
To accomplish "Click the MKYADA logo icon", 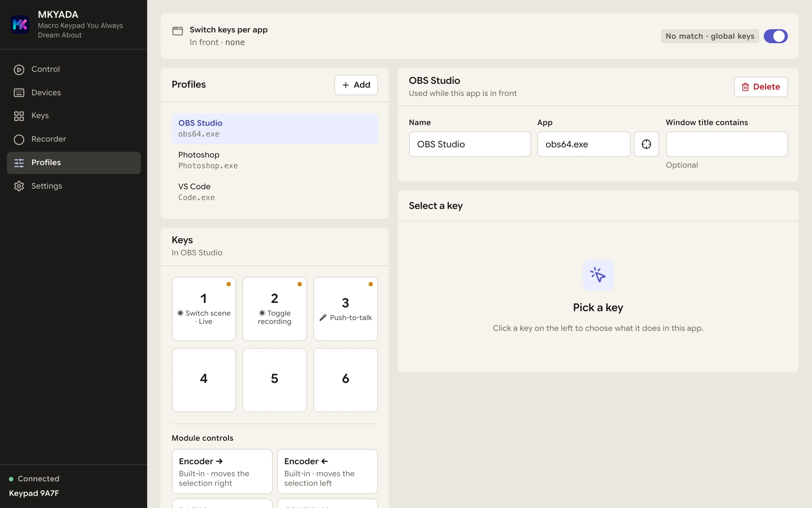I will pyautogui.click(x=20, y=24).
